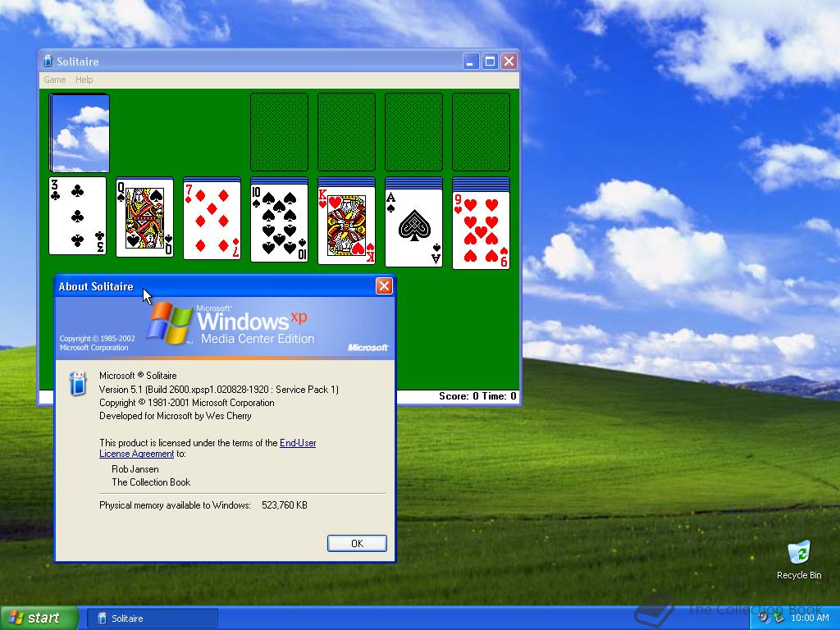Select the queen of spades card

(x=144, y=218)
